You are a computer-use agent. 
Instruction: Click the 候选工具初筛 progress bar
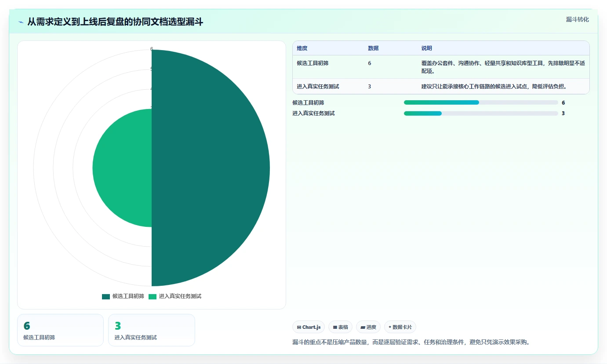click(x=481, y=102)
